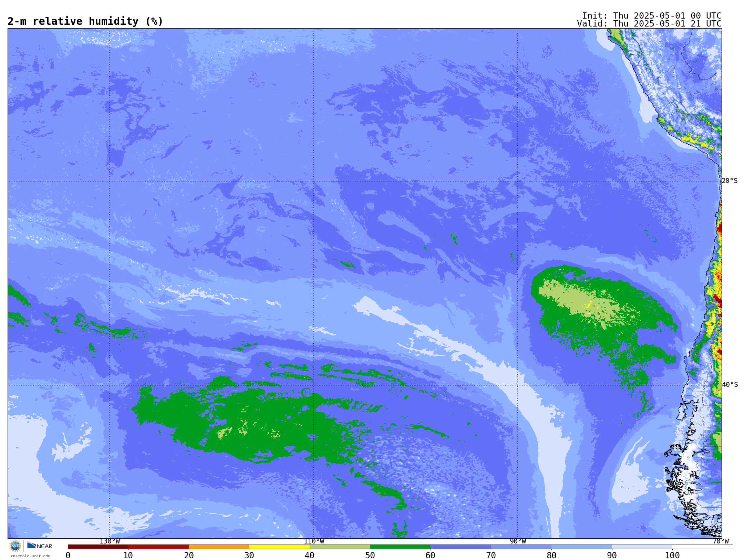
Task: Click the '2-m relative humidity (%)' title
Action: 85,21
